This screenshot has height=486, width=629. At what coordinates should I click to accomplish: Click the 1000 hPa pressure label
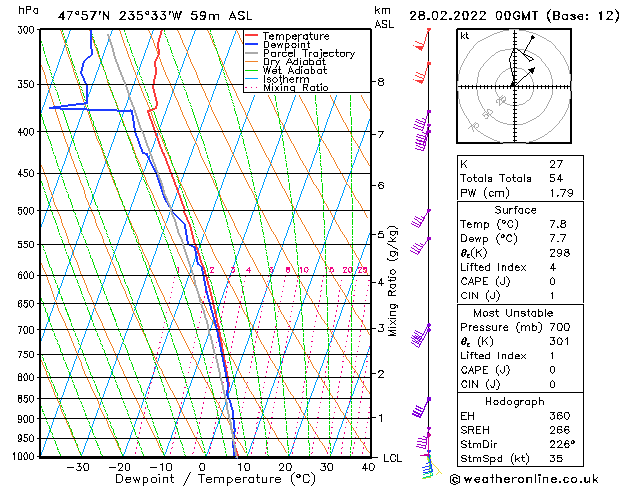pyautogui.click(x=24, y=457)
